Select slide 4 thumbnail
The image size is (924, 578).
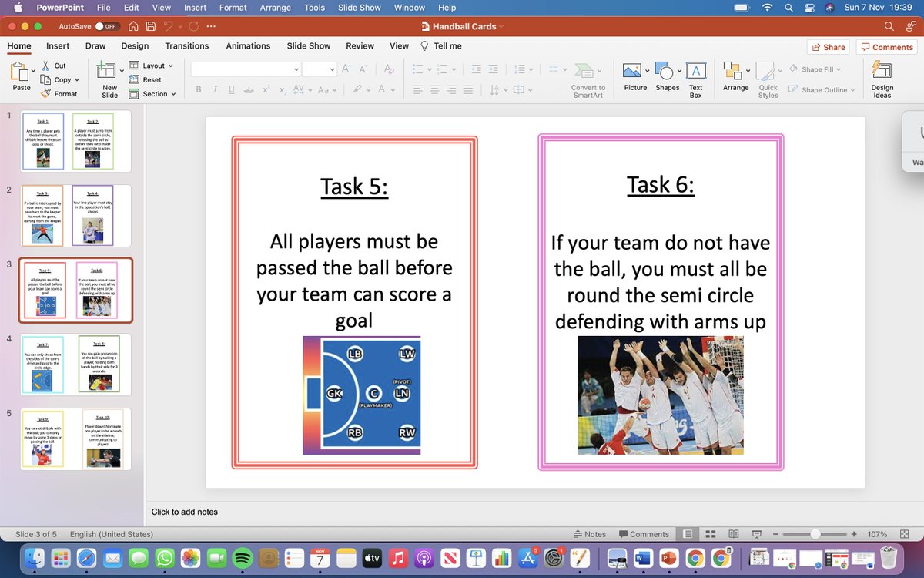click(76, 365)
